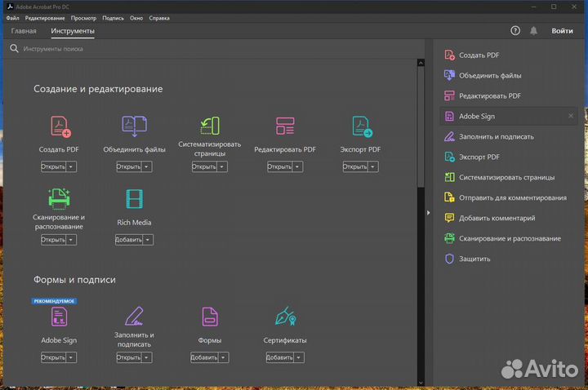Click the Экспорт PDF icon in right sidebar
The width and height of the screenshot is (588, 390).
point(449,157)
